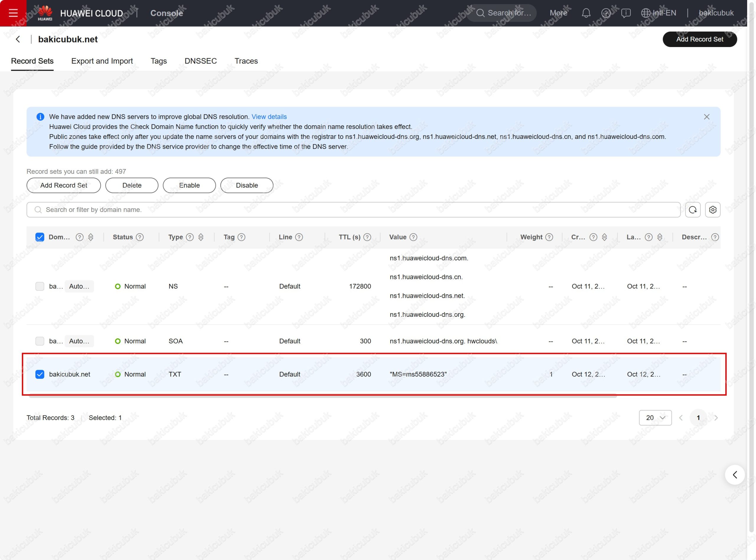This screenshot has width=756, height=560.
Task: Check the NS record row checkbox
Action: [x=40, y=286]
